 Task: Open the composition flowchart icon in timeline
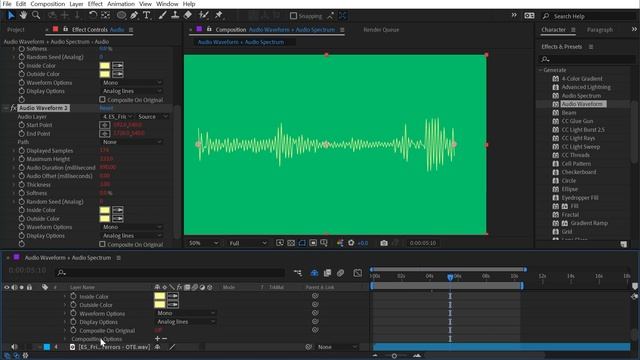(298, 273)
